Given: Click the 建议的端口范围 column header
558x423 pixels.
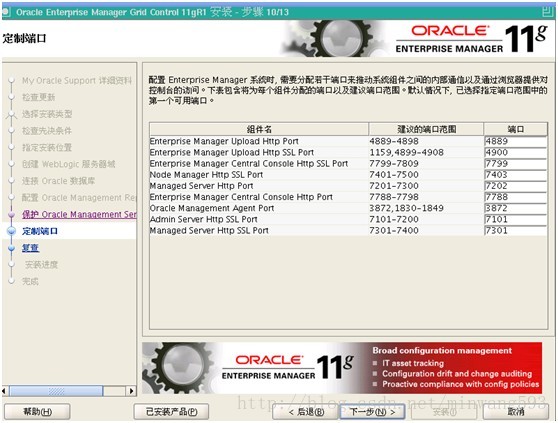Looking at the screenshot, I should pos(426,129).
